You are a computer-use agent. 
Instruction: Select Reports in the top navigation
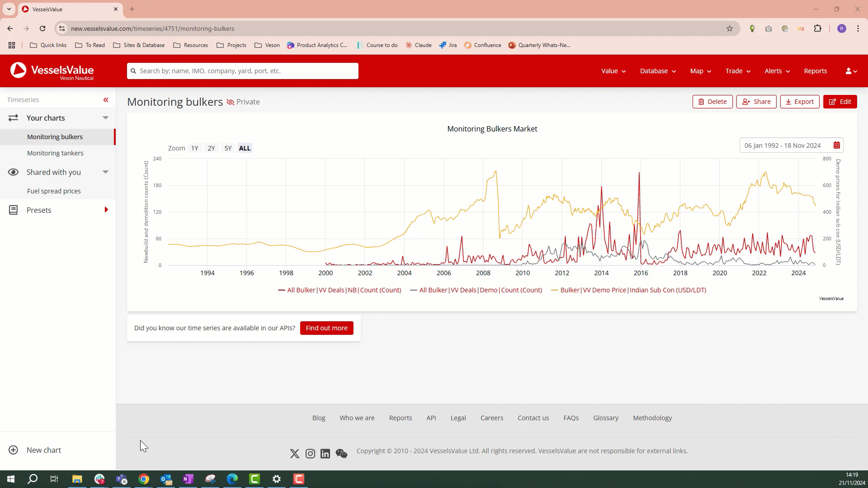coord(815,71)
